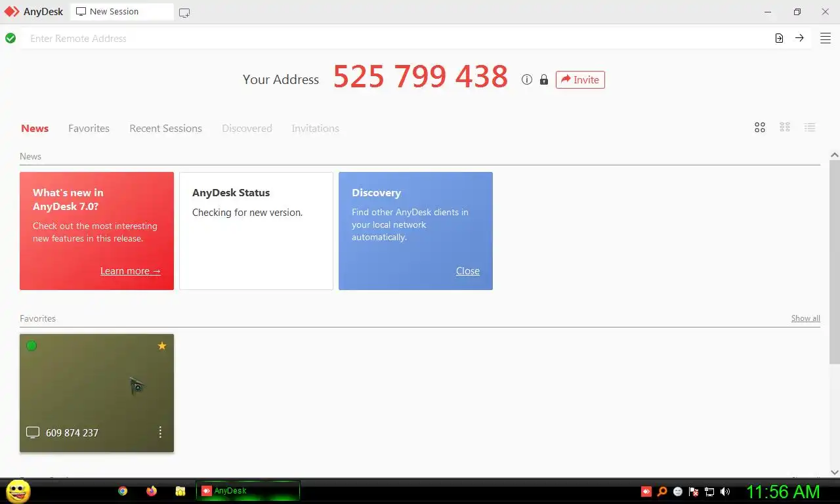Screen dimensions: 840x504
Task: Open file explorer folder from taskbar
Action: click(180, 491)
